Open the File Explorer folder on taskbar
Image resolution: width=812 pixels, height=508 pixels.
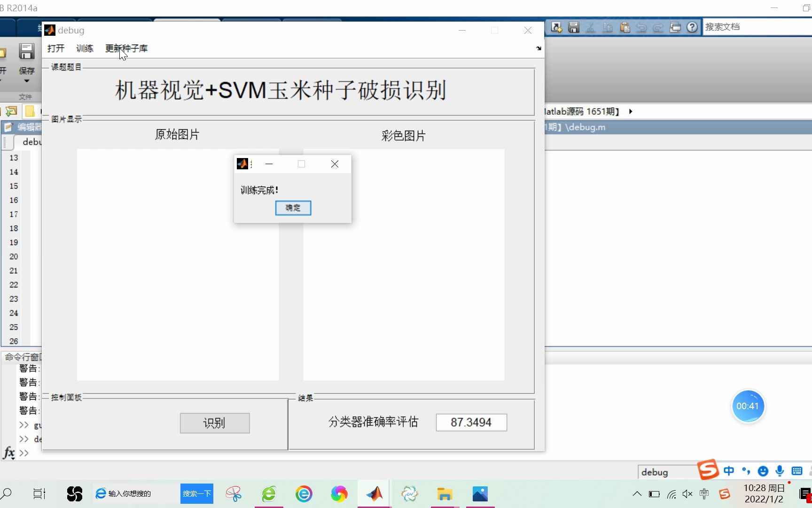445,494
